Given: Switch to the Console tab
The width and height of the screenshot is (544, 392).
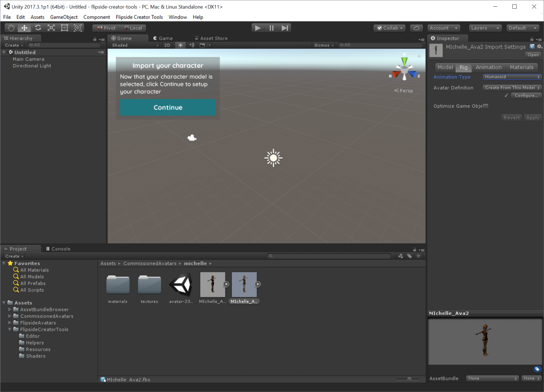Looking at the screenshot, I should coord(58,249).
